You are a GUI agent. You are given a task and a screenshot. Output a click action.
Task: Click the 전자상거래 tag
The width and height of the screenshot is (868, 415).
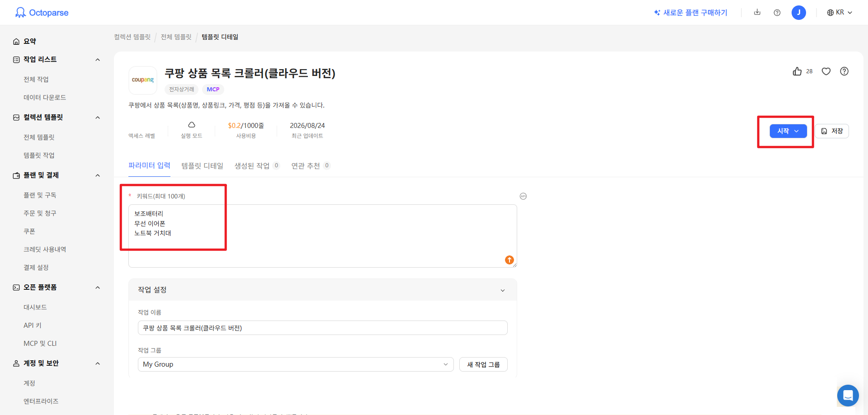tap(182, 90)
